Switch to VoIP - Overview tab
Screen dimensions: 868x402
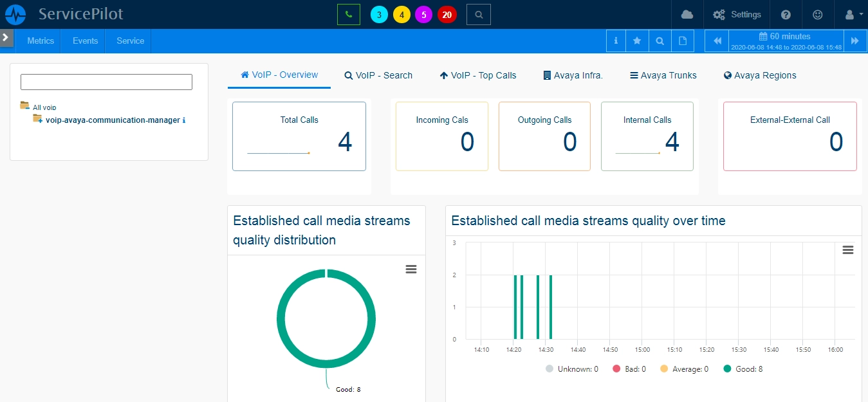(279, 75)
